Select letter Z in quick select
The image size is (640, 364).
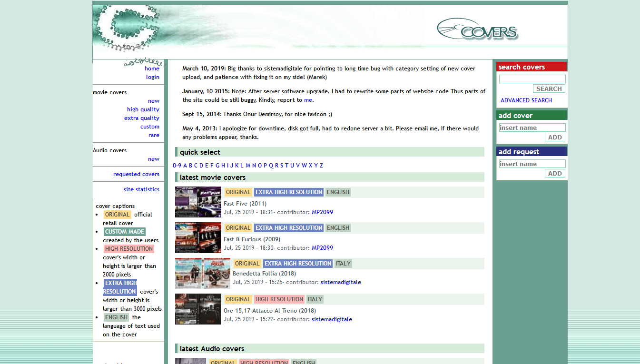(x=321, y=166)
